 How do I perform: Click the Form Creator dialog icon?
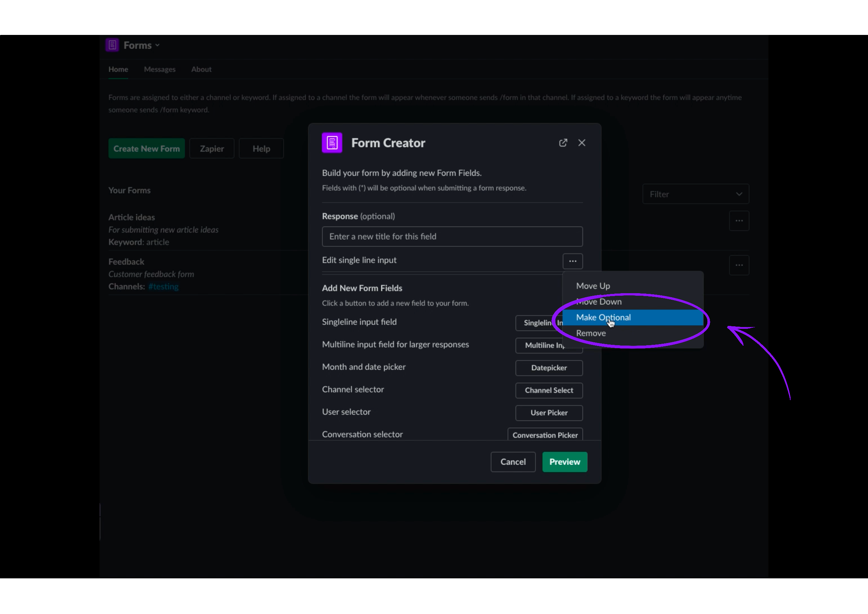(331, 143)
